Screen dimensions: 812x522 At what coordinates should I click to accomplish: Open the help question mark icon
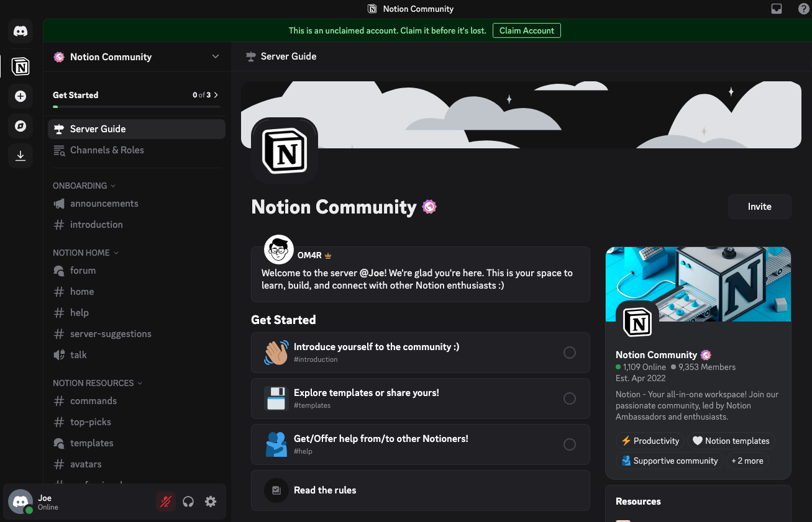803,9
